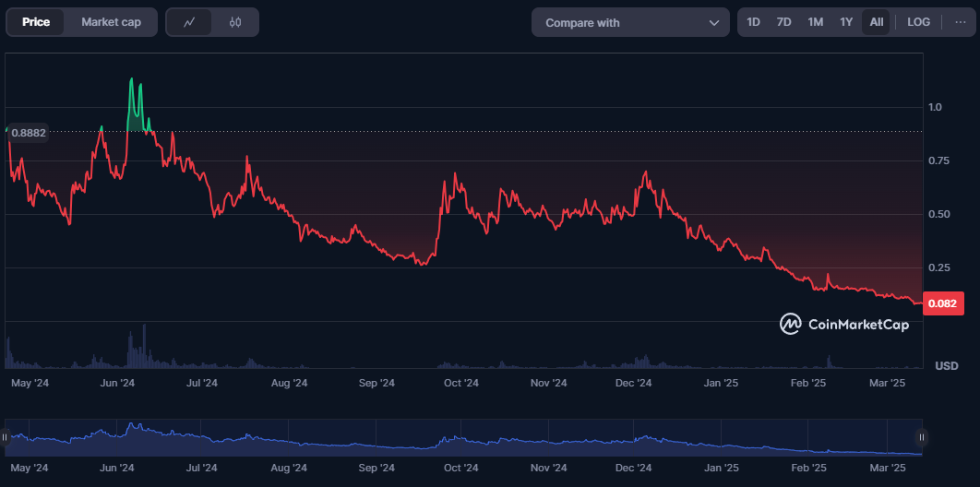Screen dimensions: 980x487
Task: Select the 7D time range
Action: (783, 22)
